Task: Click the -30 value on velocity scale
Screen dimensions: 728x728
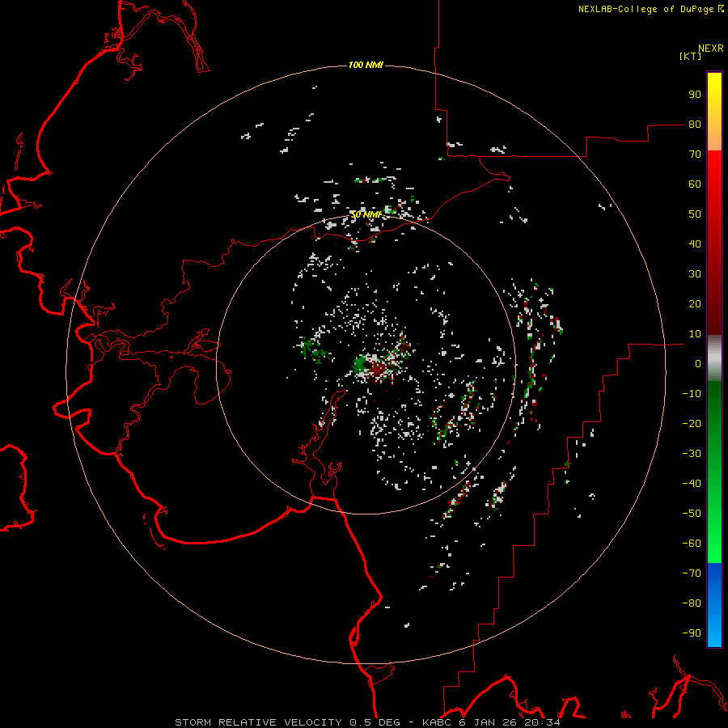Action: point(692,454)
